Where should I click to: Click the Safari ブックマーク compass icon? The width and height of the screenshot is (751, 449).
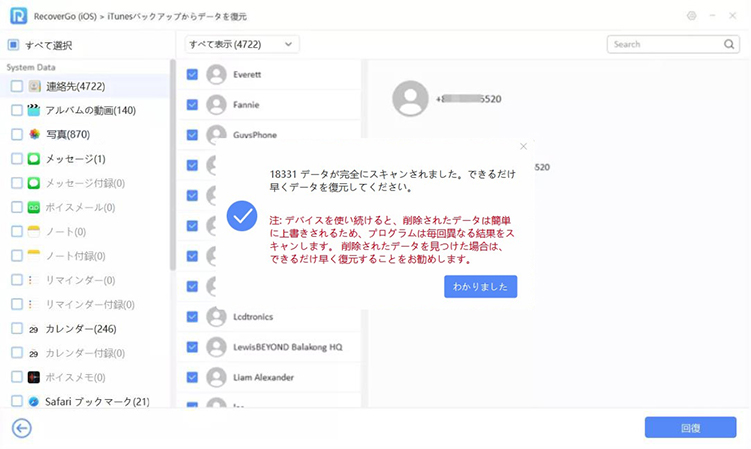click(x=34, y=402)
